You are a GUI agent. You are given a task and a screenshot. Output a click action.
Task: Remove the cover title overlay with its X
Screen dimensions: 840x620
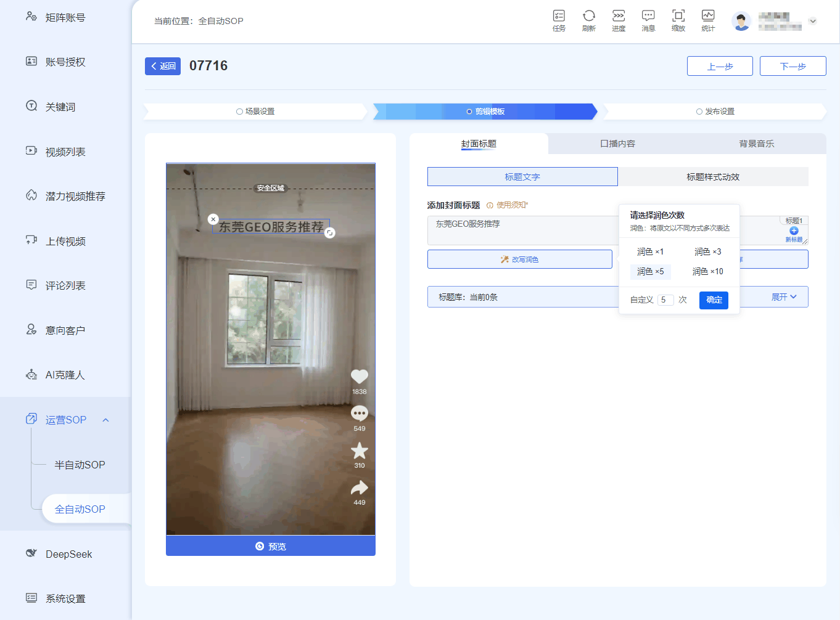point(213,219)
